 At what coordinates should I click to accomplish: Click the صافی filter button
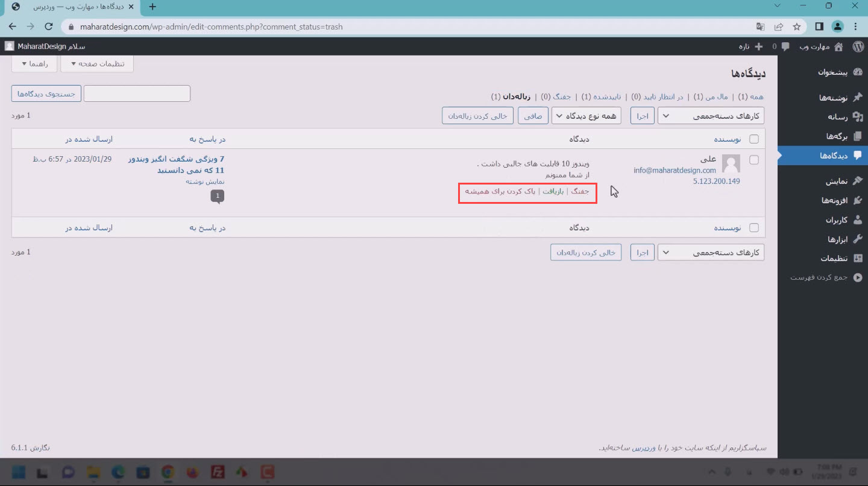coord(533,116)
